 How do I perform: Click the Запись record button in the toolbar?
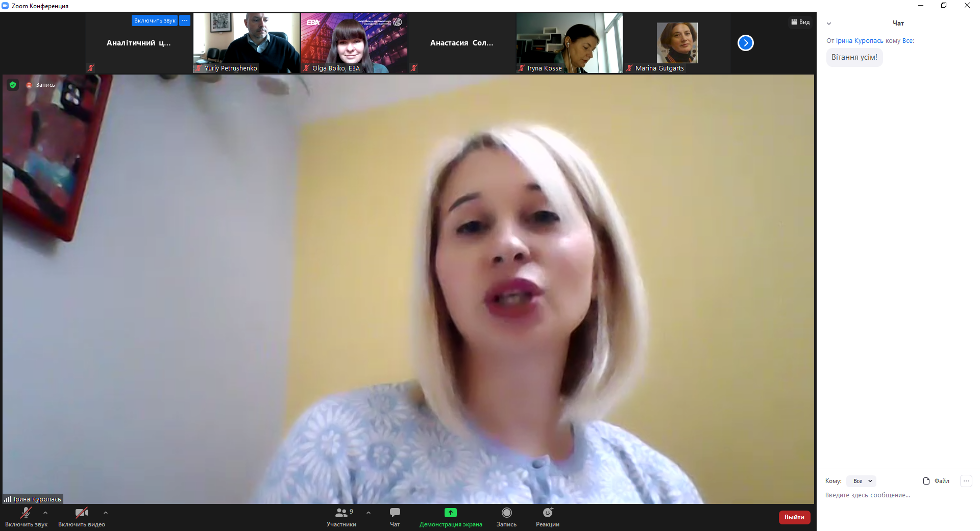tap(506, 517)
